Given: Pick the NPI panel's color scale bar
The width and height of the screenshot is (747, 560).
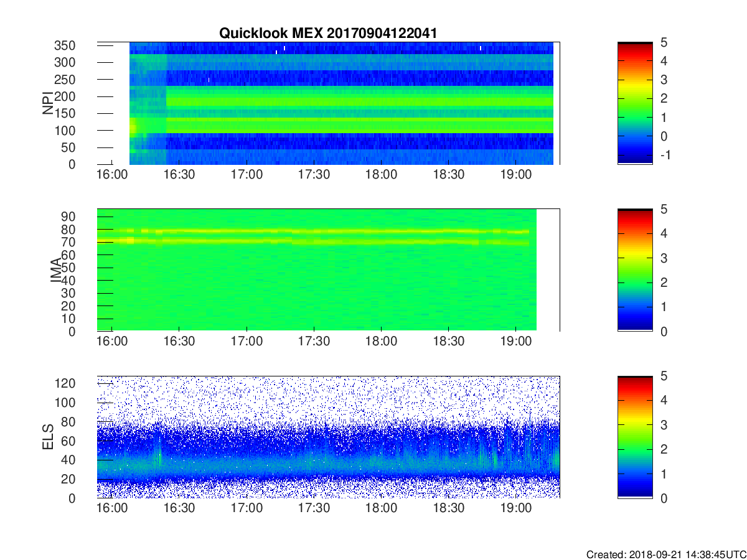Looking at the screenshot, I should (635, 103).
